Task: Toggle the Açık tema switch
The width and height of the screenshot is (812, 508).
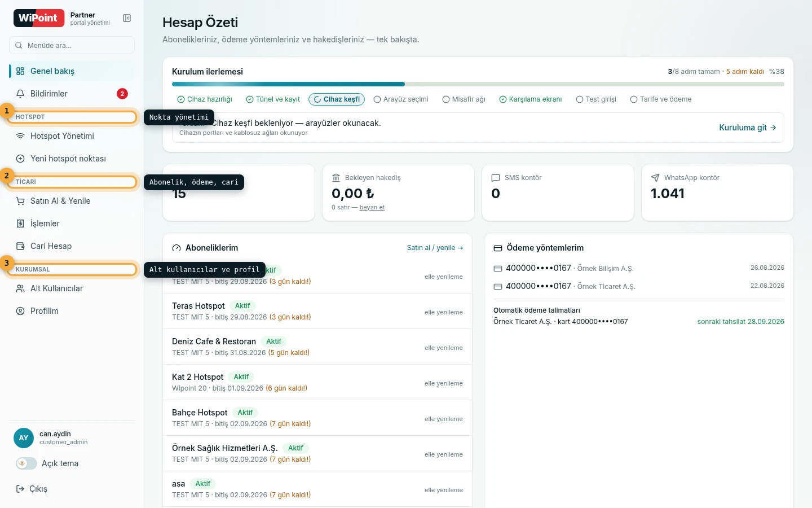Action: coord(27,463)
